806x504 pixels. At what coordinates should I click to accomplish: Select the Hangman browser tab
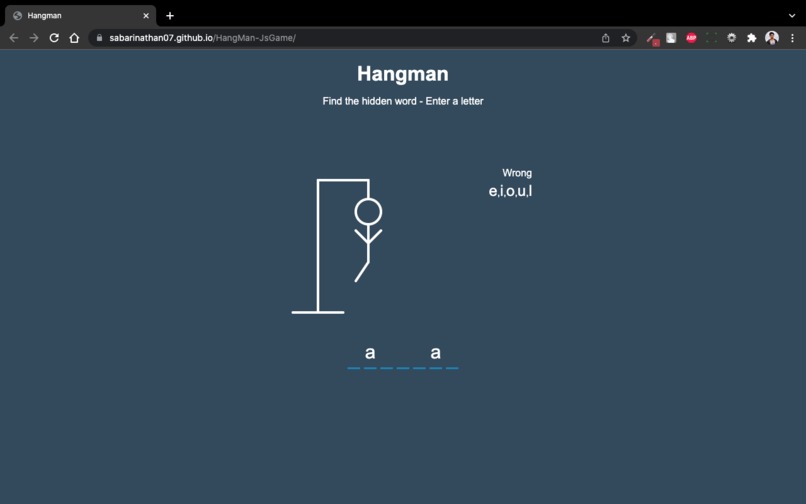(x=81, y=16)
